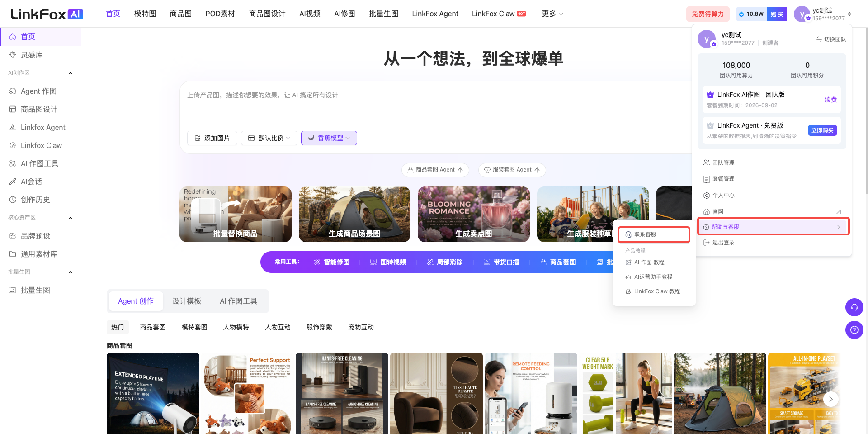
Task: Open the 香蕉模型 model dropdown
Action: [x=329, y=138]
